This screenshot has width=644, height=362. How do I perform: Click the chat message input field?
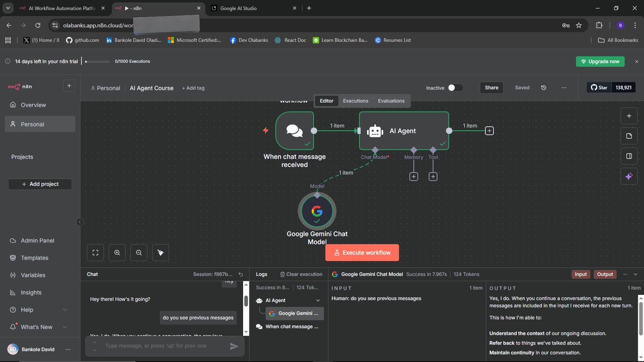point(164,346)
